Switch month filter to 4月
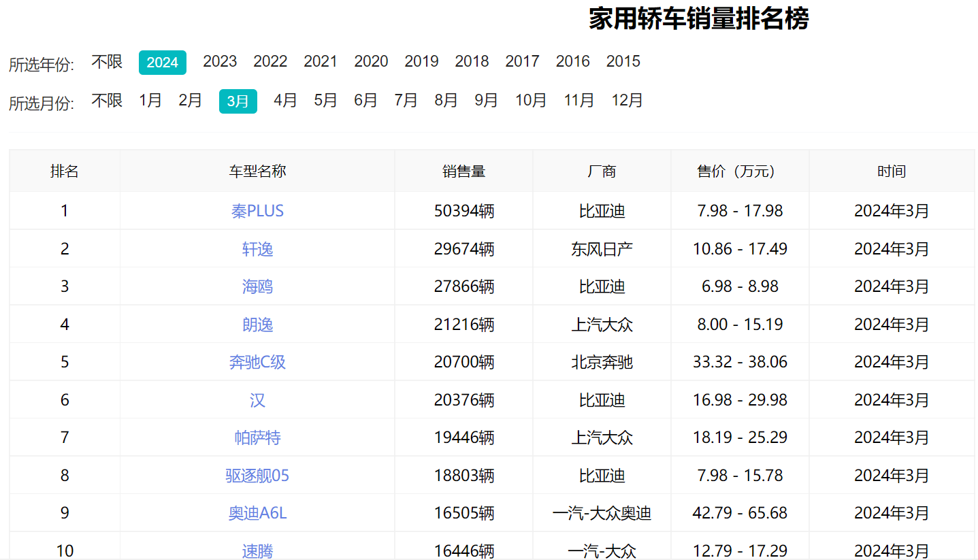978x560 pixels. [x=285, y=101]
